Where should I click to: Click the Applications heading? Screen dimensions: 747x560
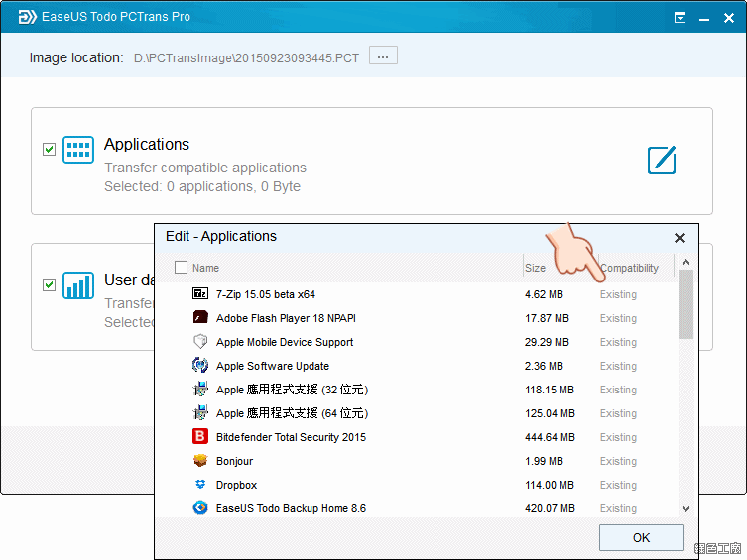[147, 144]
